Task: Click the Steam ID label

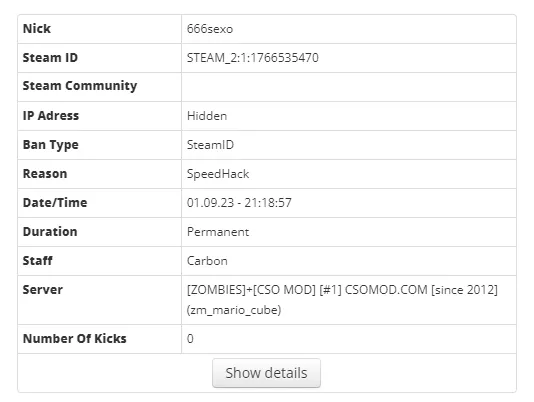Action: (x=50, y=58)
